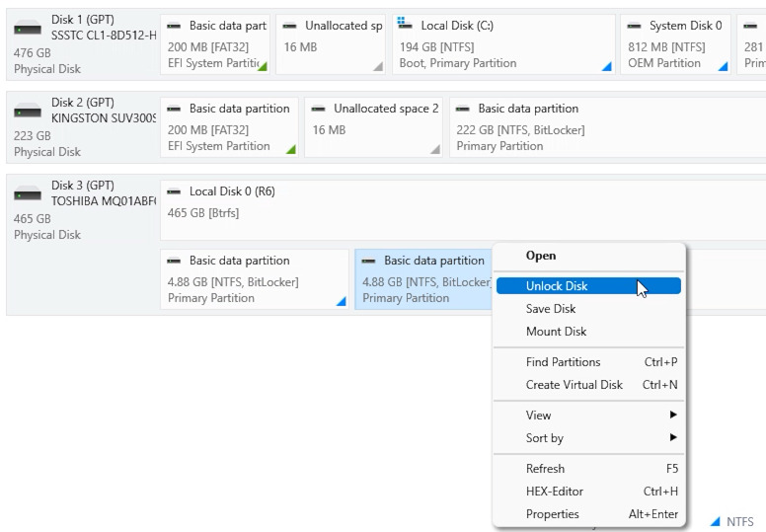Select highlighted 4.88 GB BitLocker partition
The height and width of the screenshot is (532, 766).
point(423,279)
